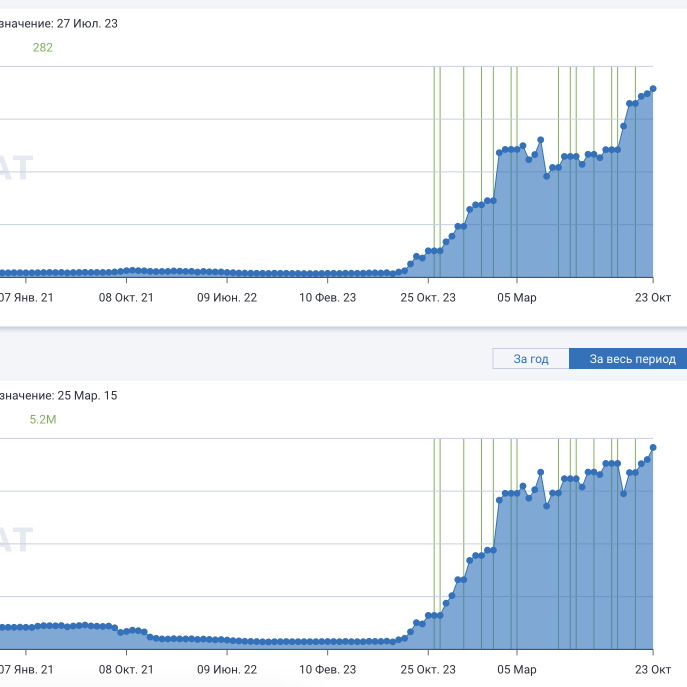Click the dip point near the right end of bottom chart
This screenshot has height=687, width=687.
pos(623,493)
